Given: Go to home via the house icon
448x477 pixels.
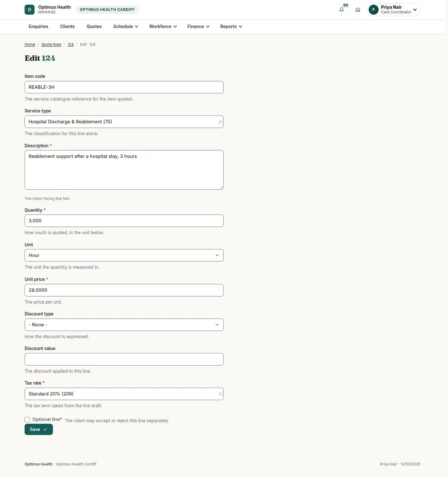Looking at the screenshot, I should (358, 10).
